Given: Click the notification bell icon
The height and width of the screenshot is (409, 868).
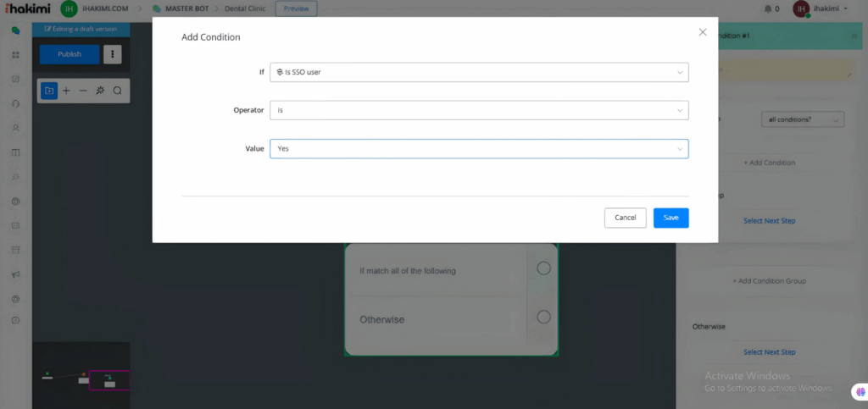Looking at the screenshot, I should point(768,9).
